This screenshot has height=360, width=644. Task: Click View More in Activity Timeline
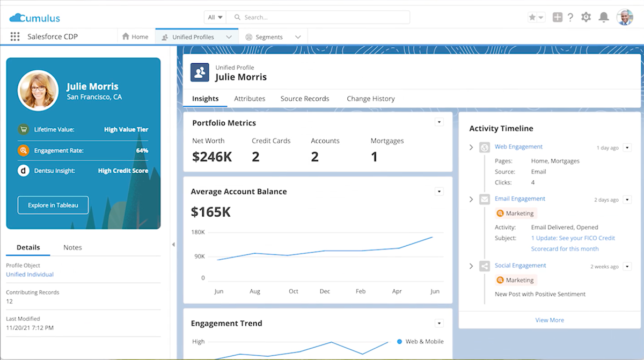550,320
